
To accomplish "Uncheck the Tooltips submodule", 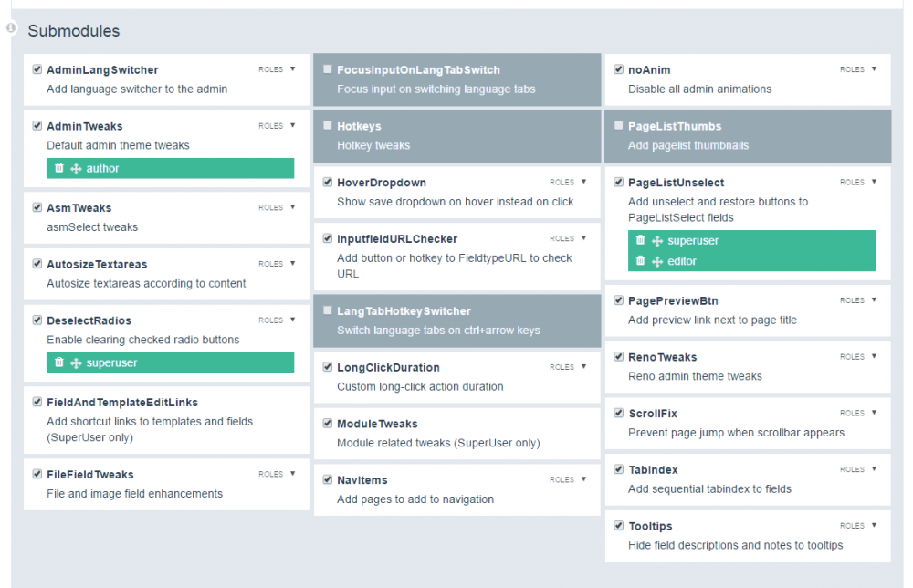I will pos(619,526).
